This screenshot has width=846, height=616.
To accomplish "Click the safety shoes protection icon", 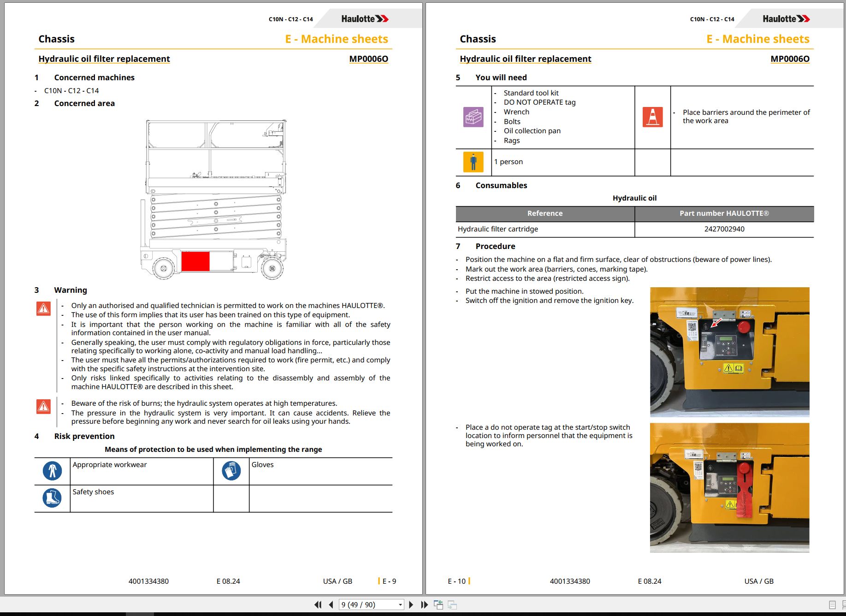I will 52,498.
